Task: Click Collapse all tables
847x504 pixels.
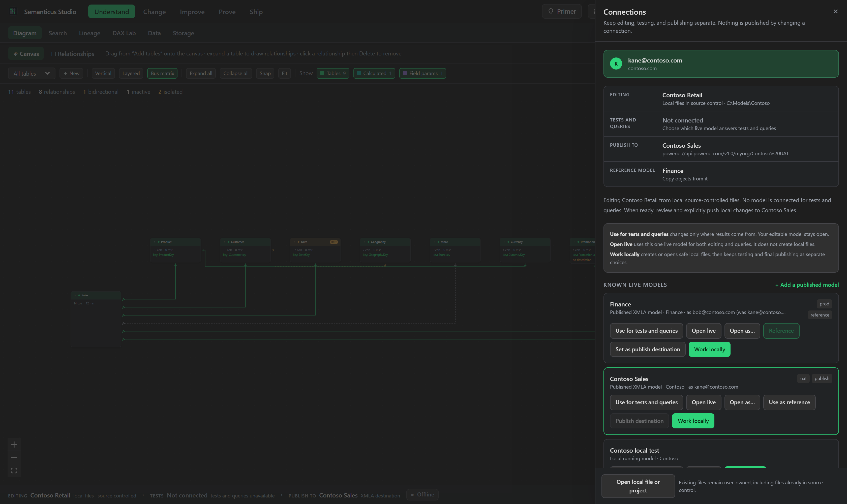Action: 236,73
